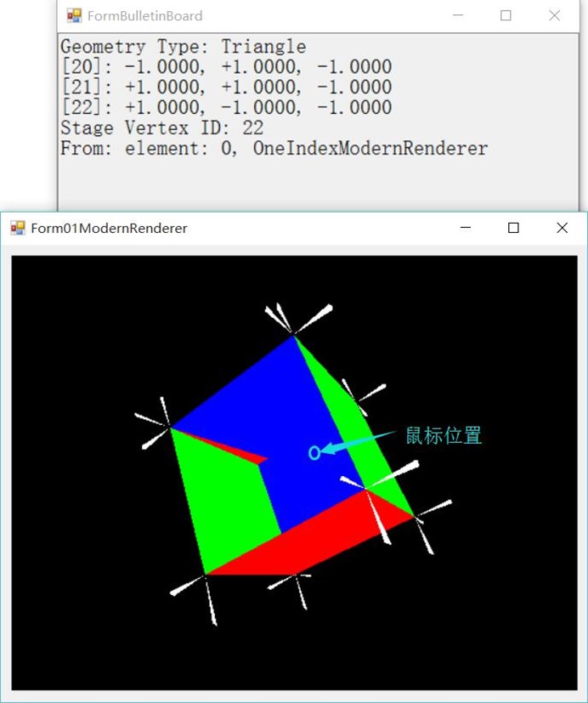Click the Form01ModernRenderer window app icon
This screenshot has height=703, width=588.
tap(18, 228)
